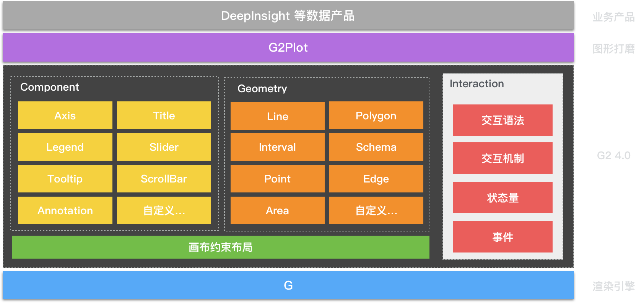Click the Interval geometry block

(x=277, y=147)
